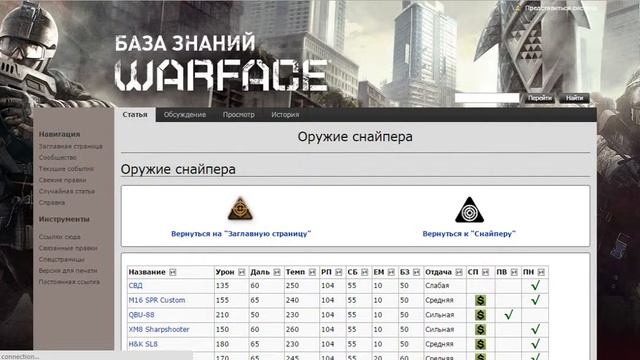This screenshot has width=640, height=360.
Task: Open Сообщество in sidebar navigation
Action: coord(58,158)
